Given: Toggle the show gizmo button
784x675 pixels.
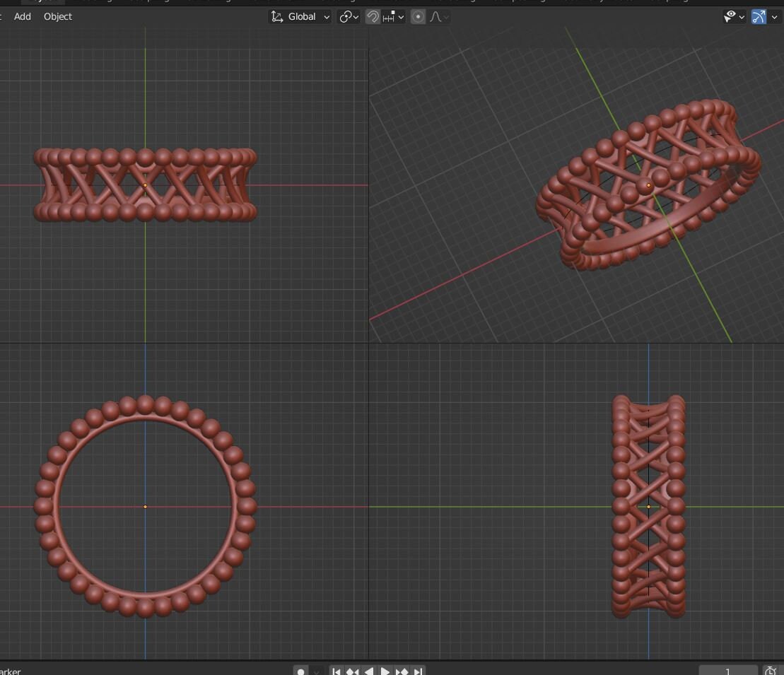Looking at the screenshot, I should 759,16.
